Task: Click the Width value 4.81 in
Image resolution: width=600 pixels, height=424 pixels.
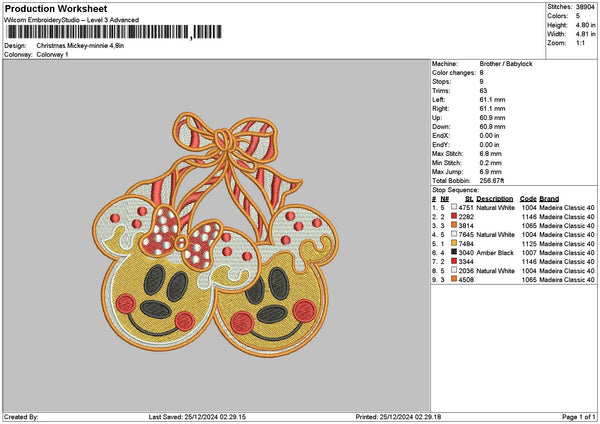Action: click(x=585, y=34)
